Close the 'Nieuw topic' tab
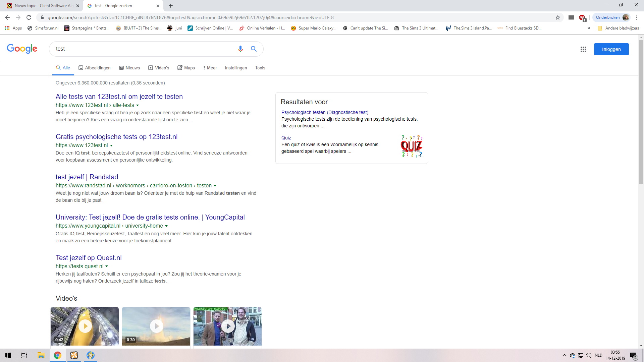 pyautogui.click(x=77, y=6)
